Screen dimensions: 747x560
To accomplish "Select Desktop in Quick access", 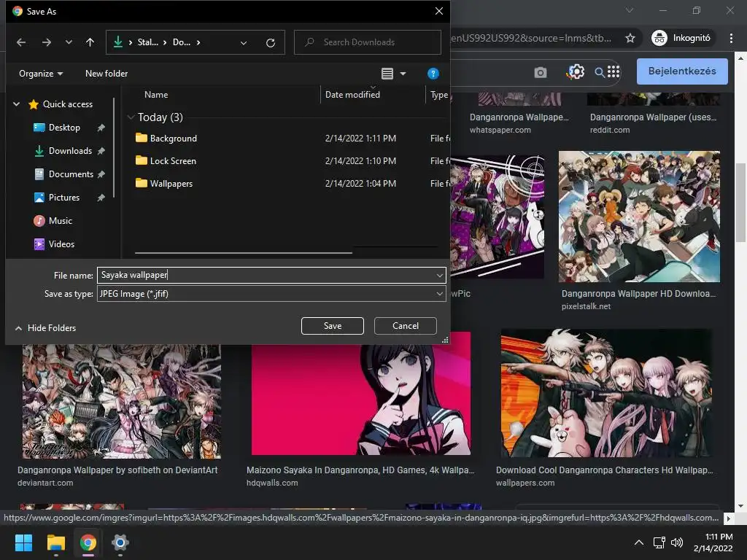I will (64, 128).
